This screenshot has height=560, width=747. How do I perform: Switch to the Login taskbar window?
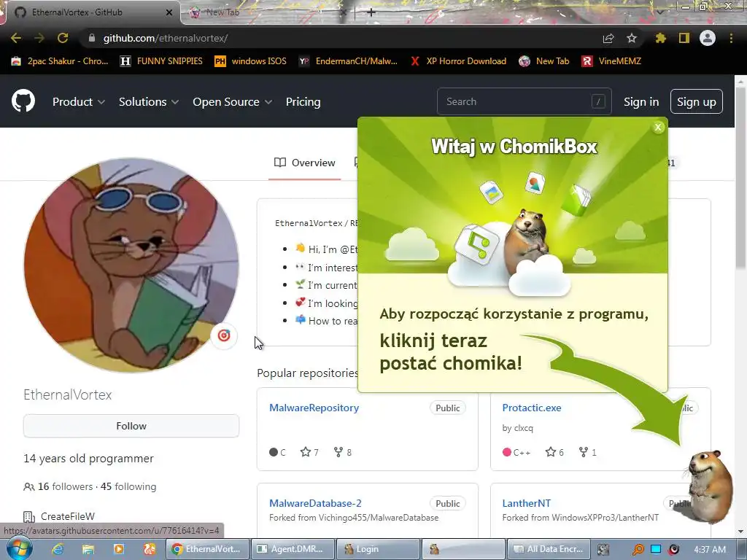click(x=377, y=549)
